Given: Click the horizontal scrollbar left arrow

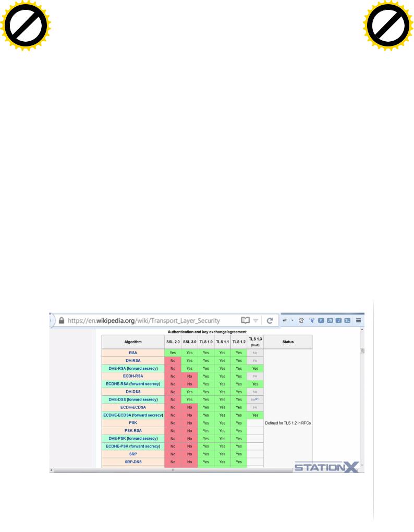Looking at the screenshot, I should point(52,470).
